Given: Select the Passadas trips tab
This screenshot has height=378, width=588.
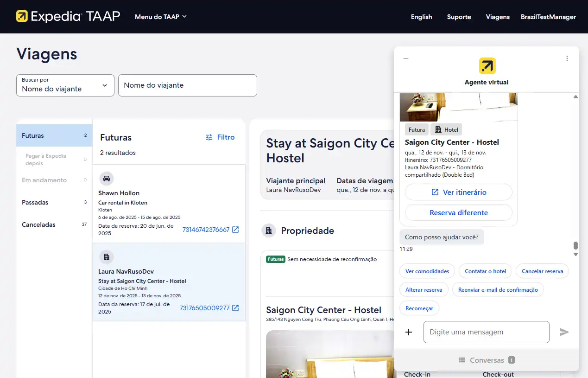Looking at the screenshot, I should [x=54, y=202].
